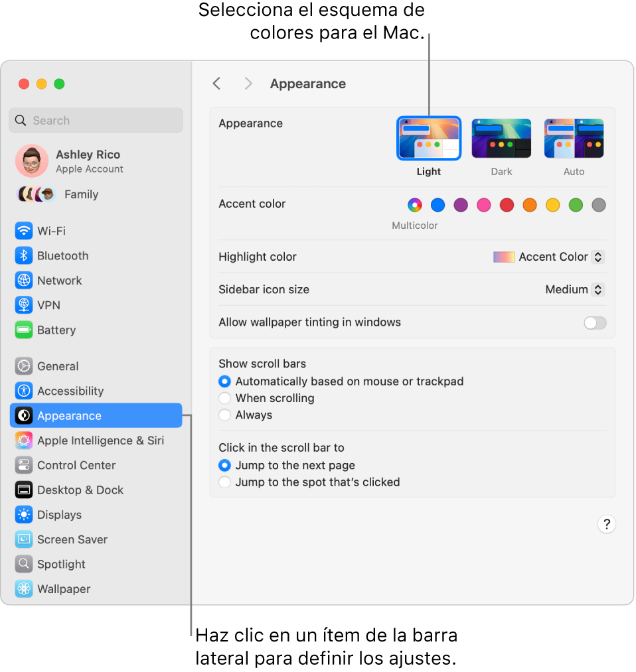The height and width of the screenshot is (672, 636).
Task: Pick the purple accent color swatch
Action: (x=461, y=205)
